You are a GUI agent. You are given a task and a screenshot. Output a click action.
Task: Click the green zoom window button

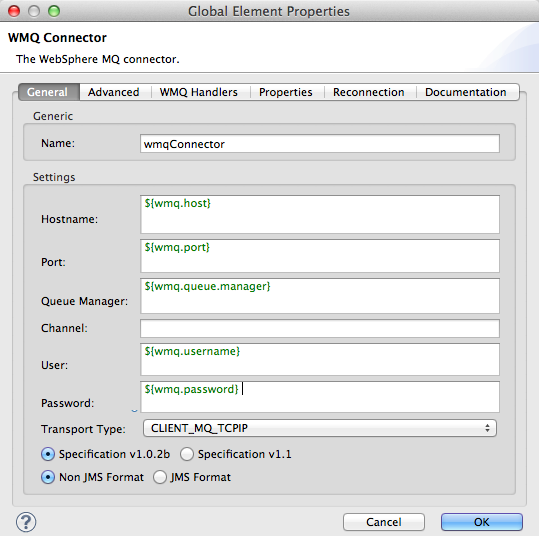tap(54, 11)
